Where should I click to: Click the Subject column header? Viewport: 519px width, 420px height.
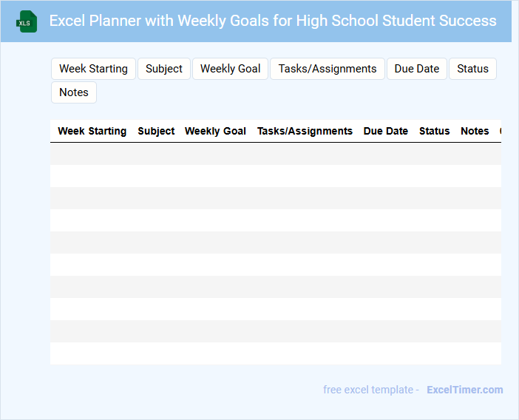pos(156,131)
